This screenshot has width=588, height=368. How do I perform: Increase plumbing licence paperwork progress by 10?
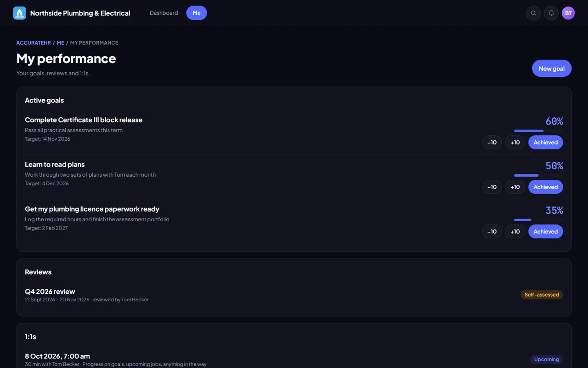tap(515, 232)
